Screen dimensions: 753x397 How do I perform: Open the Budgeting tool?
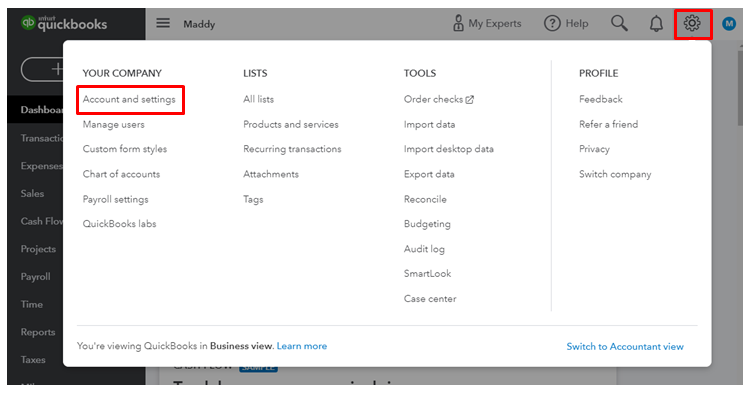(x=427, y=224)
